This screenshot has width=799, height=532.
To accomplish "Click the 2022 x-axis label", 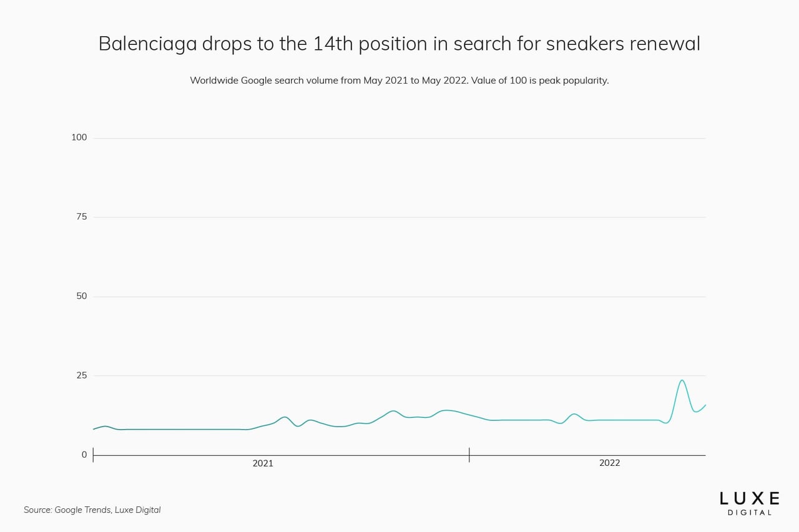I will tap(610, 463).
